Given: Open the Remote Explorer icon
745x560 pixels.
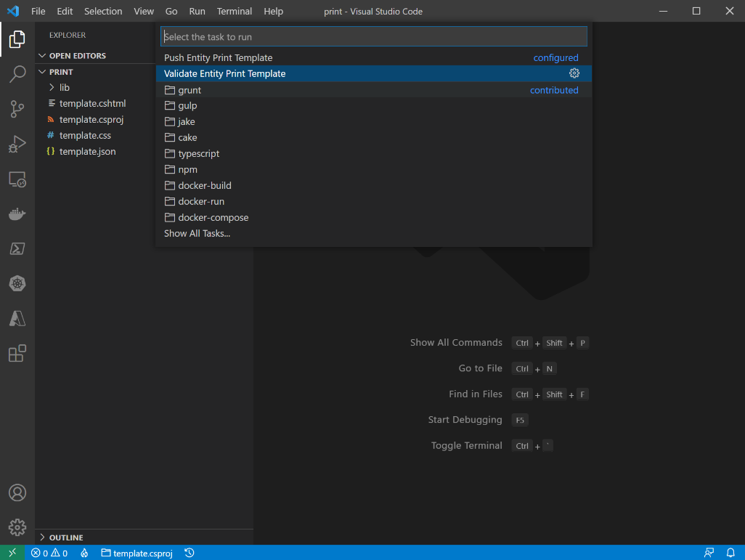Looking at the screenshot, I should point(17,179).
